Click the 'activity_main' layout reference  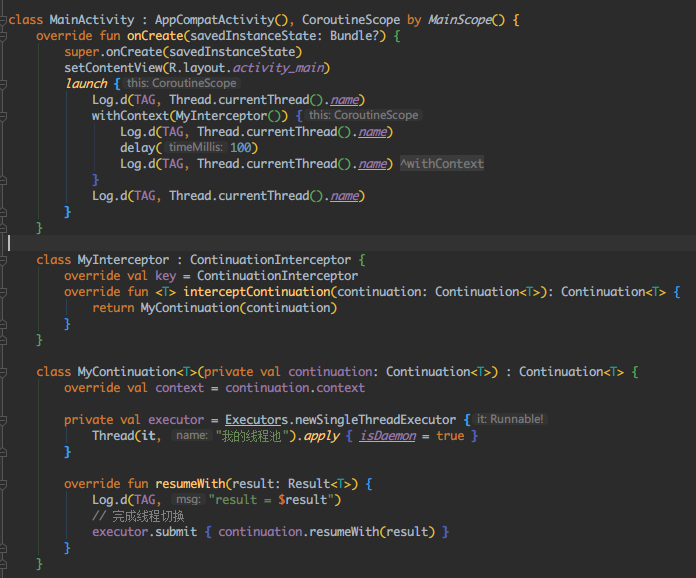pos(278,68)
